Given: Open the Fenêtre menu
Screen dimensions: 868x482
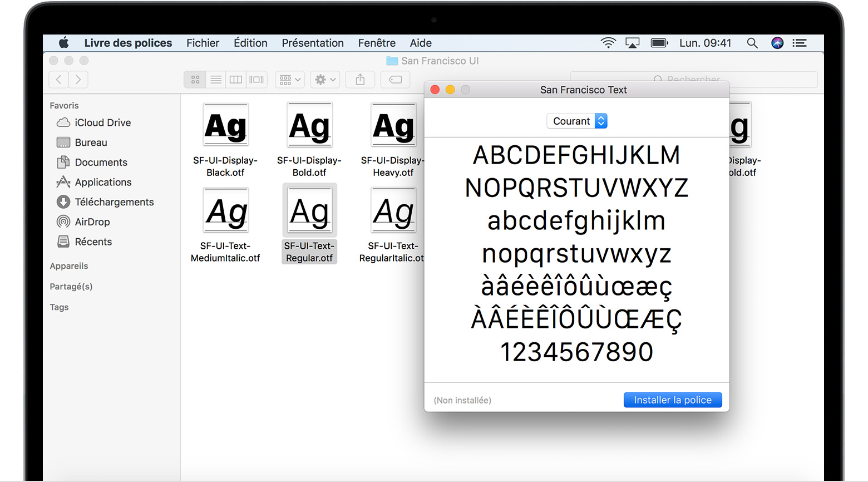Looking at the screenshot, I should point(377,43).
